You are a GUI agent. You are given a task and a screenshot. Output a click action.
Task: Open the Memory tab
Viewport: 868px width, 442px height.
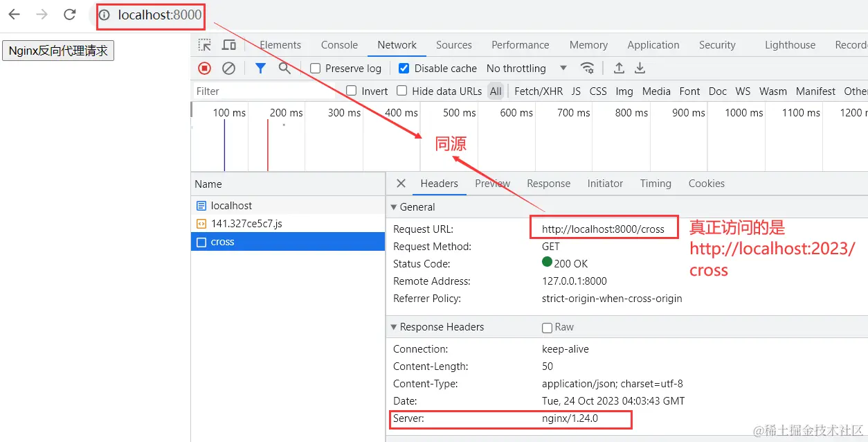(588, 45)
